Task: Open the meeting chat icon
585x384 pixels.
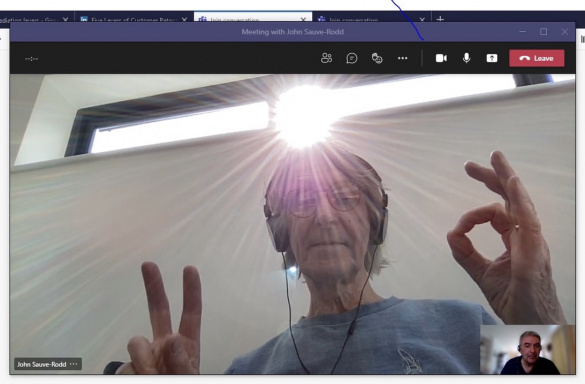Action: [351, 58]
